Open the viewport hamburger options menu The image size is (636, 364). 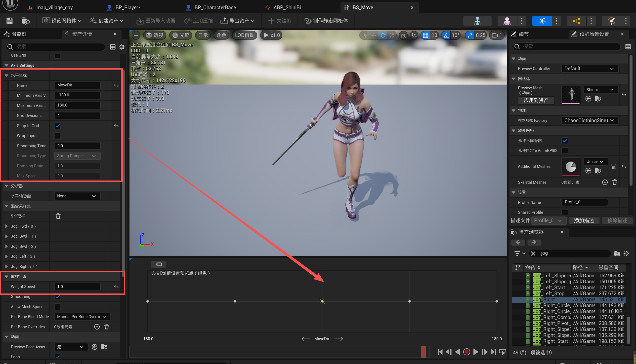click(x=136, y=35)
